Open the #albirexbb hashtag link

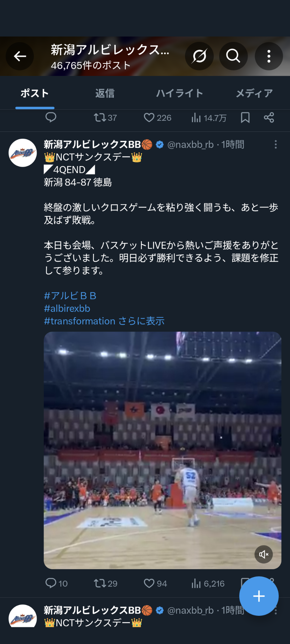[67, 308]
